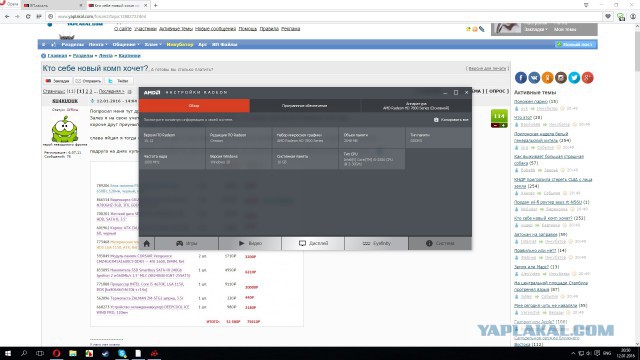Open the Игры tab in Radeon Settings
This screenshot has height=360, width=640.
point(187,243)
